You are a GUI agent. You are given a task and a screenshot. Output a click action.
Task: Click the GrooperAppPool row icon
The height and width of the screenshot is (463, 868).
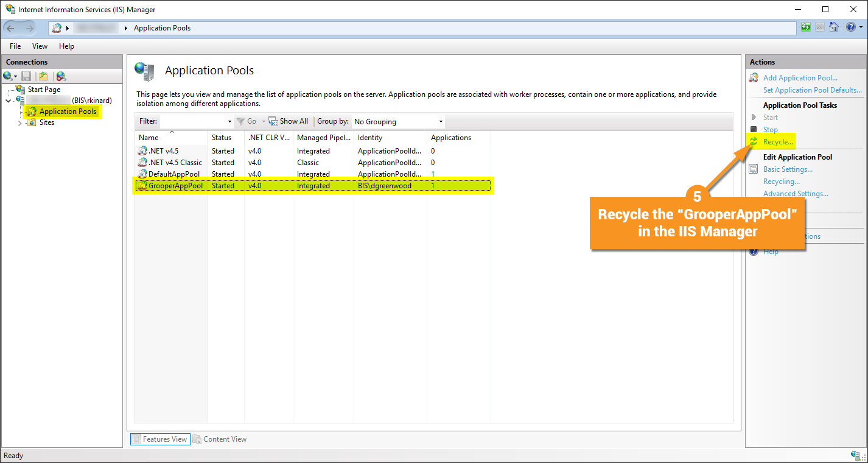point(143,186)
